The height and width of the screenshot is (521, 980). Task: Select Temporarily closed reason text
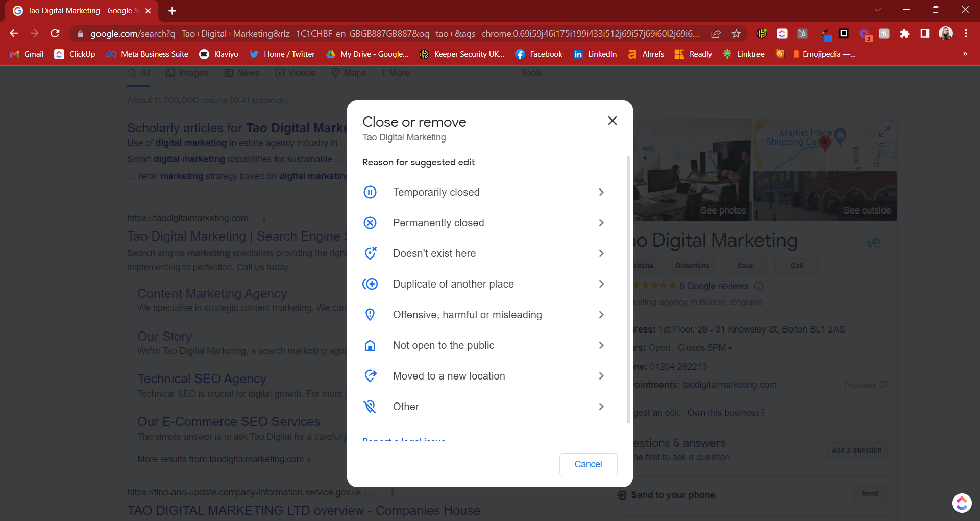click(x=436, y=192)
